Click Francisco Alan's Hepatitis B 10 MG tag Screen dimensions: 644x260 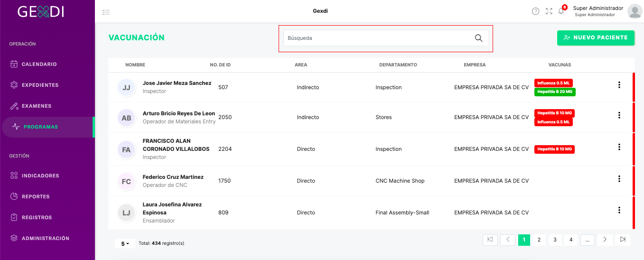554,149
